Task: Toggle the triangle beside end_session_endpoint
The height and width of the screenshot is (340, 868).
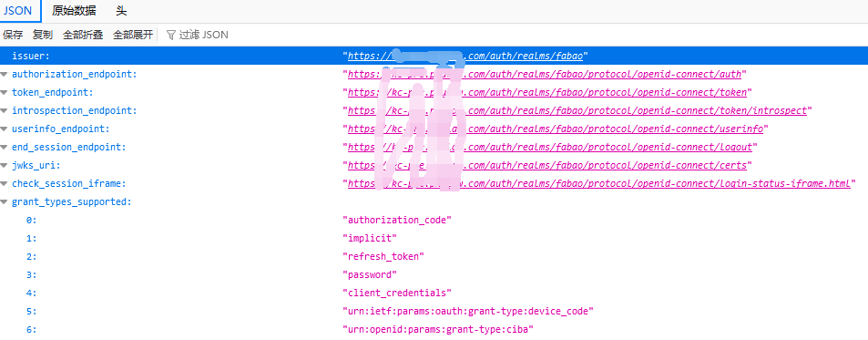Action: pos(5,148)
